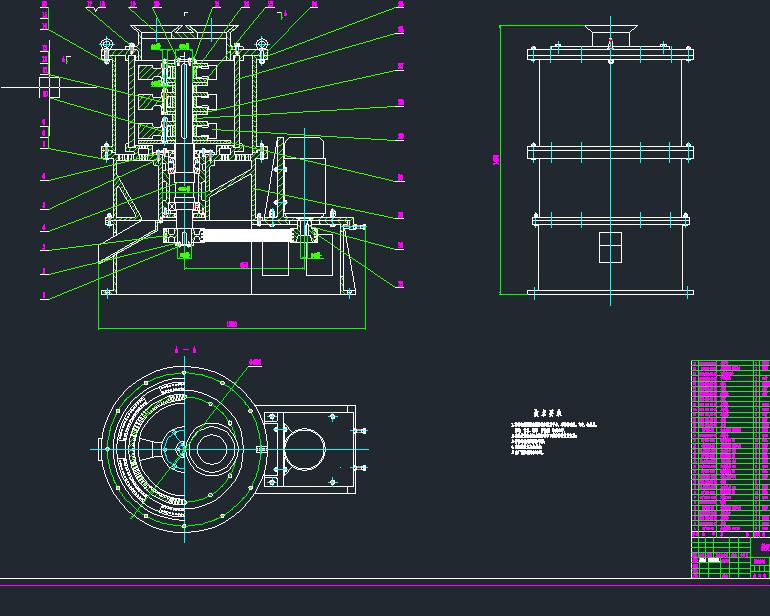Select the motor body in the section view
Screen dimensions: 770x616
pos(304,177)
